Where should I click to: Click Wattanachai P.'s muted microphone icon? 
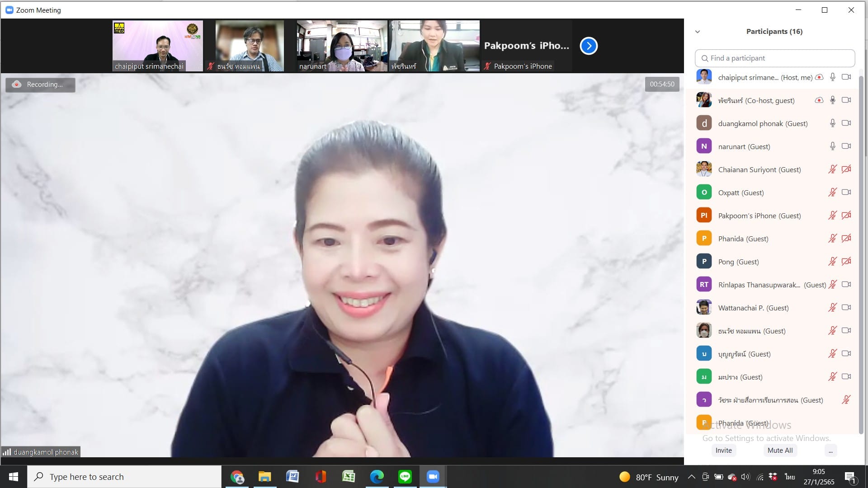pos(832,308)
